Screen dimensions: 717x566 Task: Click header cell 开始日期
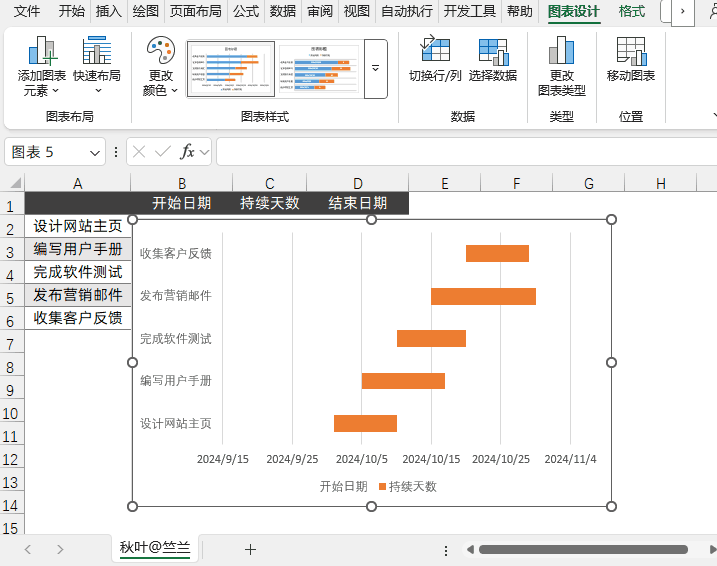[x=182, y=203]
